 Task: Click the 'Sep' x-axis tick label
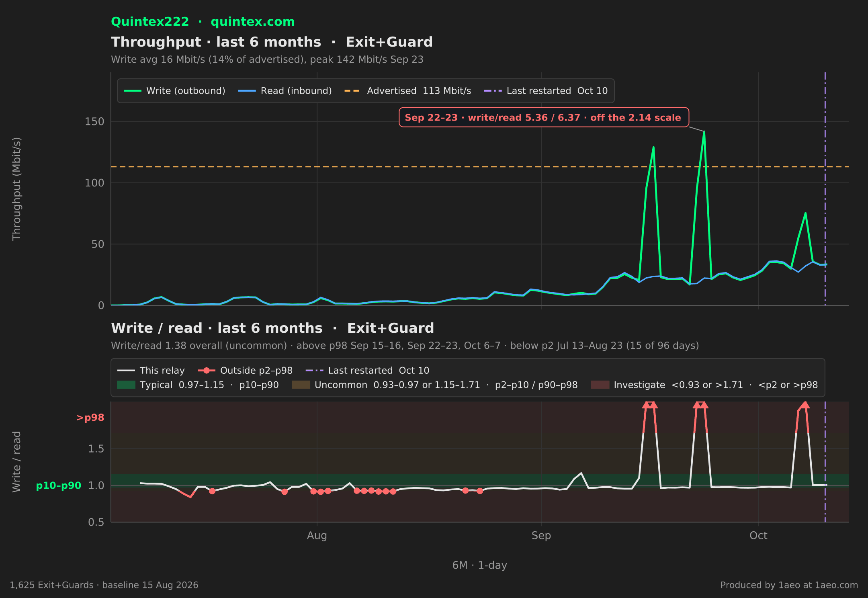(541, 536)
